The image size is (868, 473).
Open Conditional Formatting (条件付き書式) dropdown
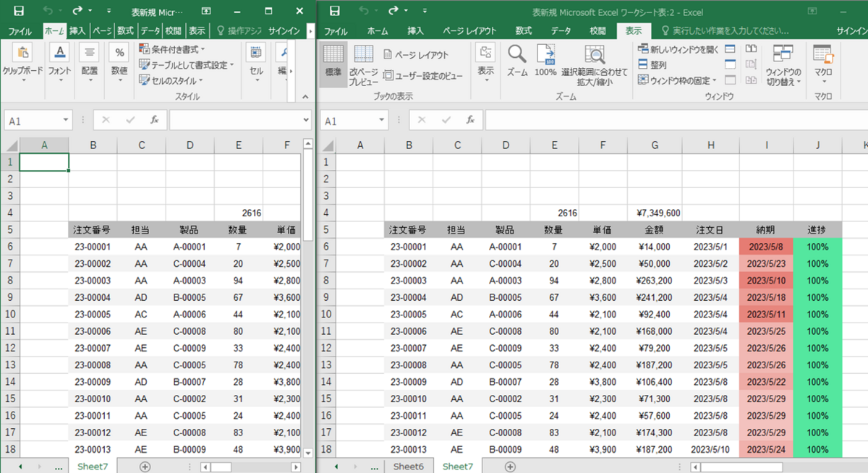pos(172,49)
